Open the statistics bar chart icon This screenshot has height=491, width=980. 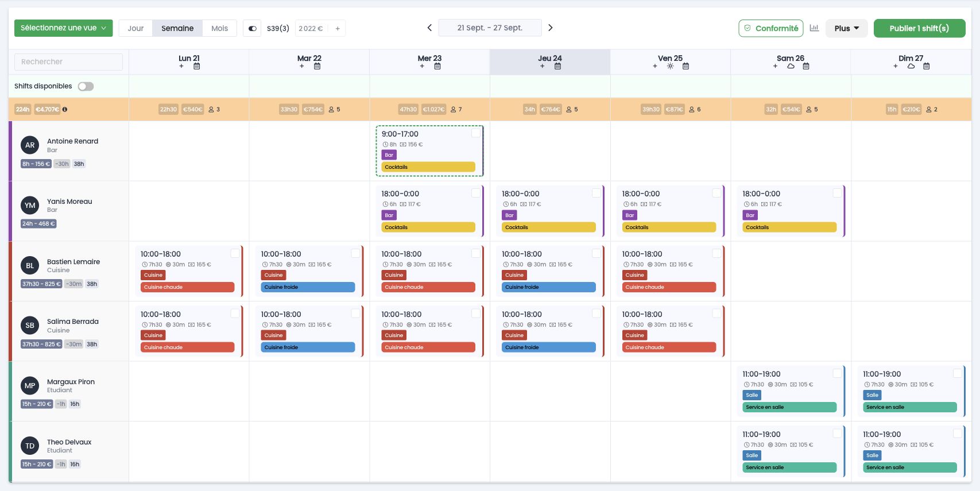coord(814,28)
